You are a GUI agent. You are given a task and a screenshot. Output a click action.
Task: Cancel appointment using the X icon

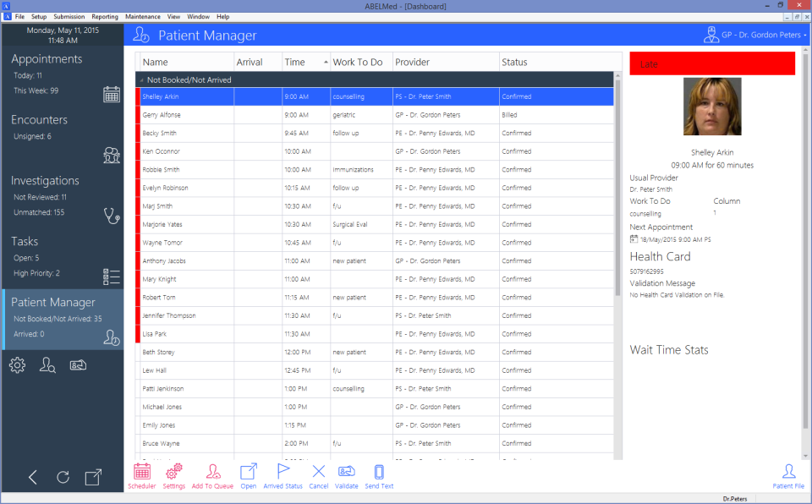[319, 474]
